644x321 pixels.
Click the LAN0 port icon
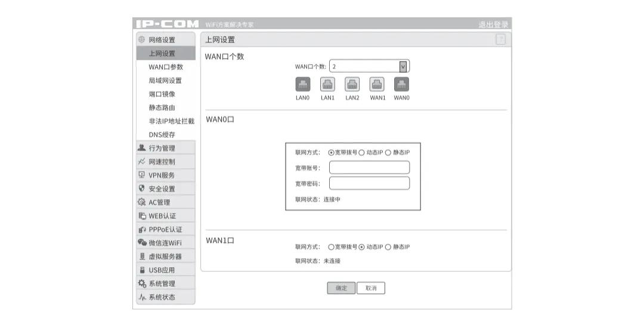(x=303, y=84)
